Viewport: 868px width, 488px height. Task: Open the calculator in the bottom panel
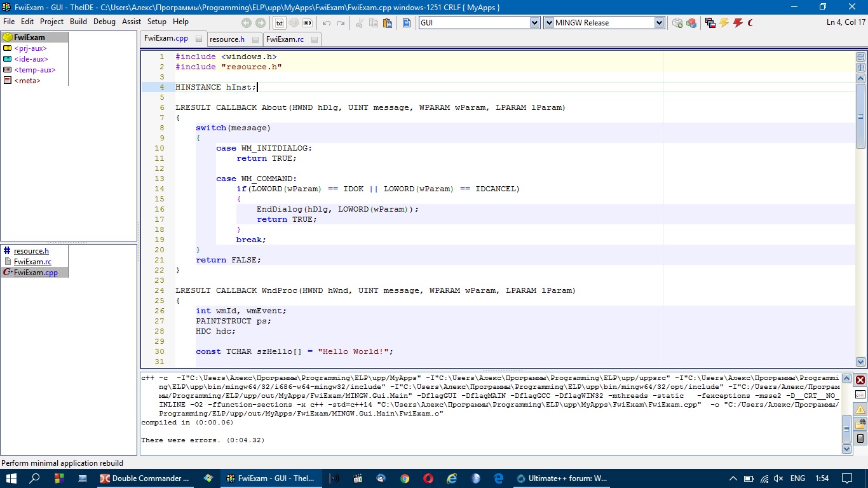tap(860, 438)
